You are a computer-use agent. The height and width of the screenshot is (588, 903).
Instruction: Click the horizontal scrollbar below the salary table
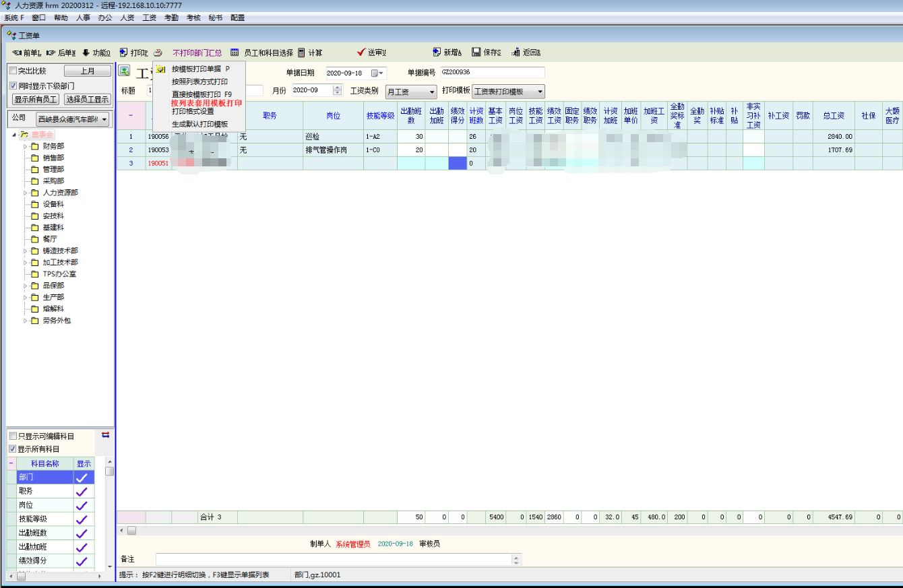(x=472, y=531)
